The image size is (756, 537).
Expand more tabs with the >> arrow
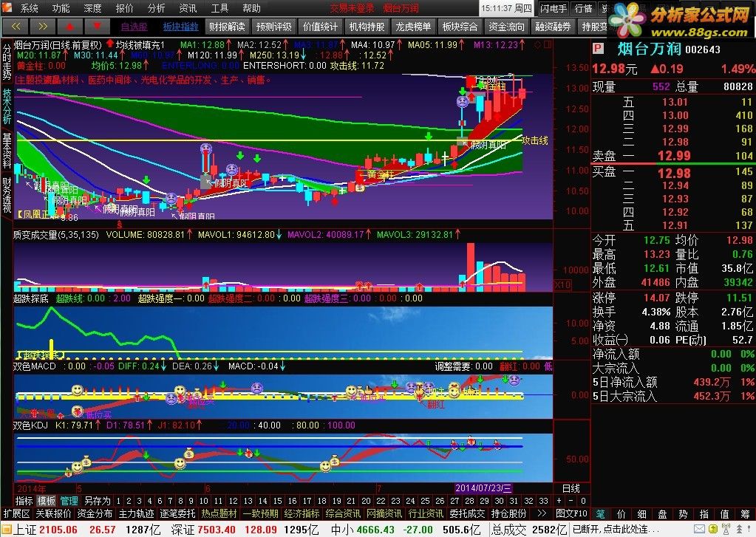tap(542, 514)
